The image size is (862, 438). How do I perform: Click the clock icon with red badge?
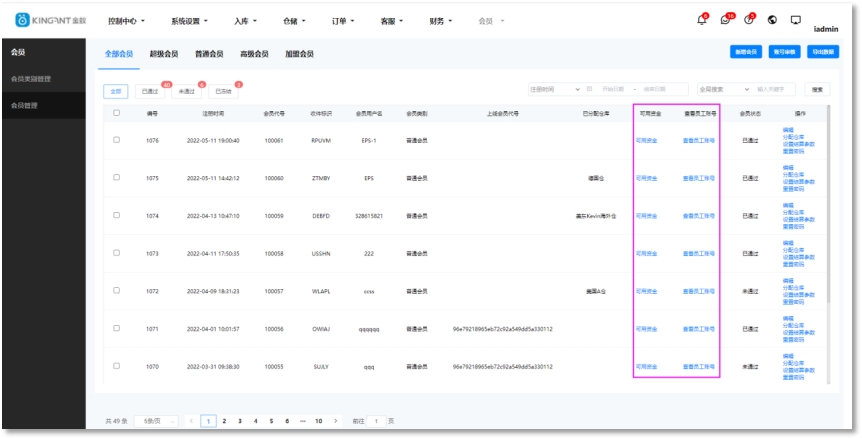749,20
